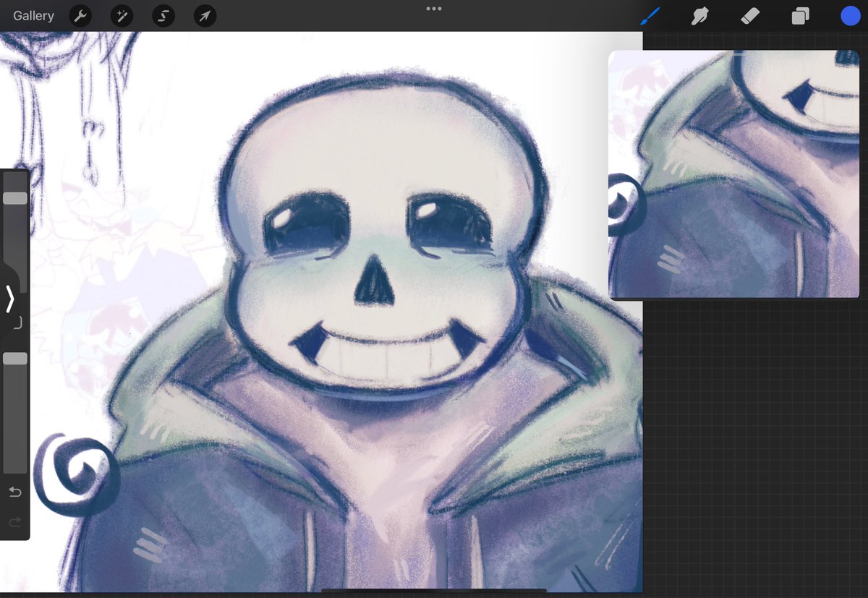The width and height of the screenshot is (868, 598).
Task: Expand the sidebar with the chevron arrow
Action: coord(10,299)
